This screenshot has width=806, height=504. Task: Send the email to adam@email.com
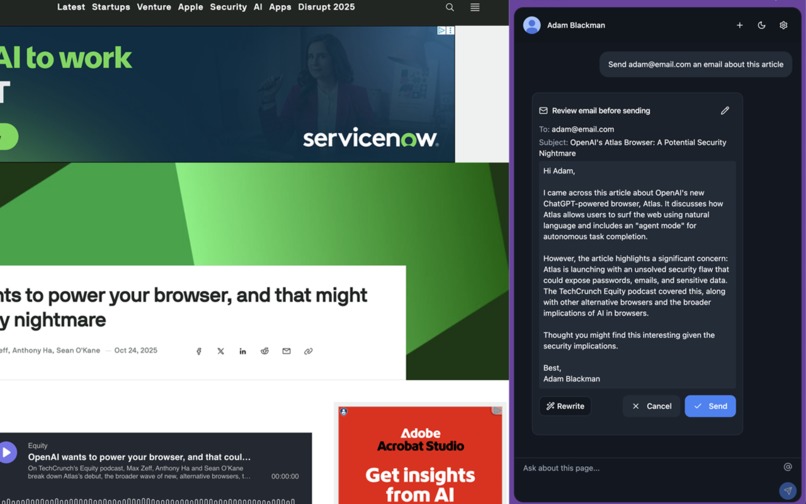(x=710, y=406)
